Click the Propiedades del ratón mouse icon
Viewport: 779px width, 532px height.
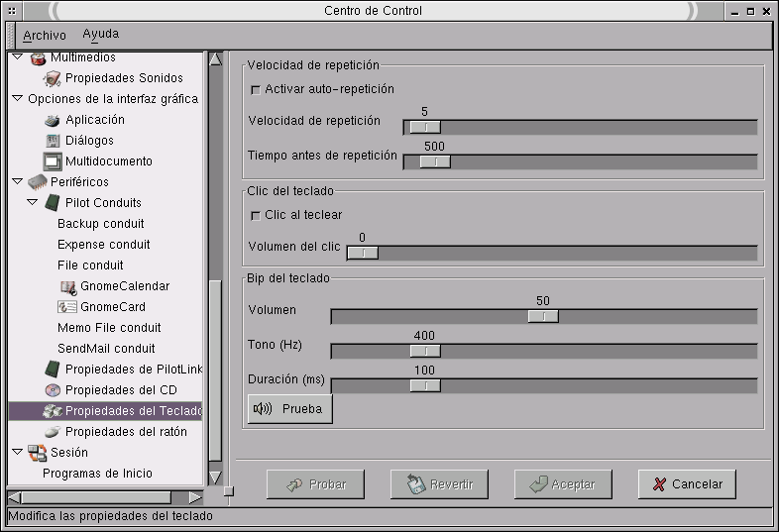point(53,432)
